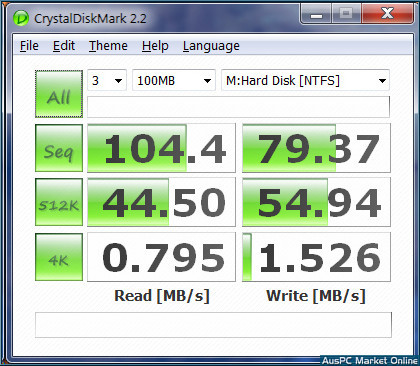Minimize the CrystalDiskMark window
The height and width of the screenshot is (366, 420).
(316, 14)
